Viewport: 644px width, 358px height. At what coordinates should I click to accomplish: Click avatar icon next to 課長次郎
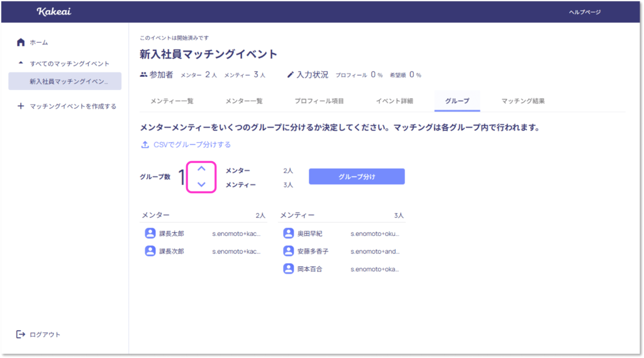pyautogui.click(x=150, y=251)
